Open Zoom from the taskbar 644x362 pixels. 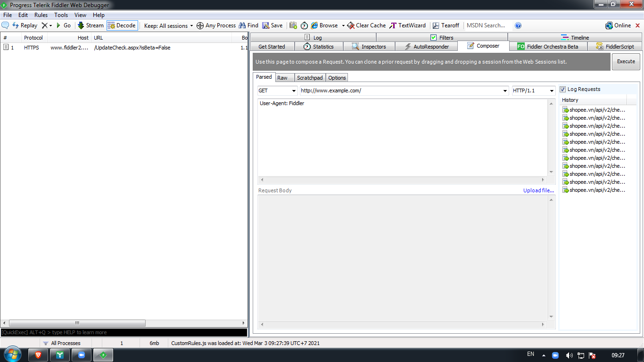click(82, 355)
